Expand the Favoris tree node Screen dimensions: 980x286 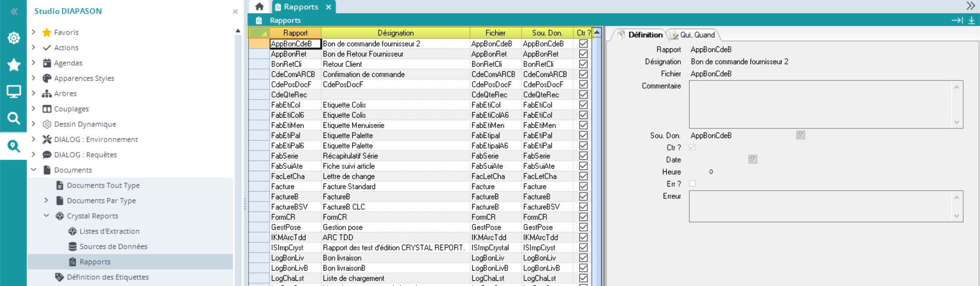[34, 32]
